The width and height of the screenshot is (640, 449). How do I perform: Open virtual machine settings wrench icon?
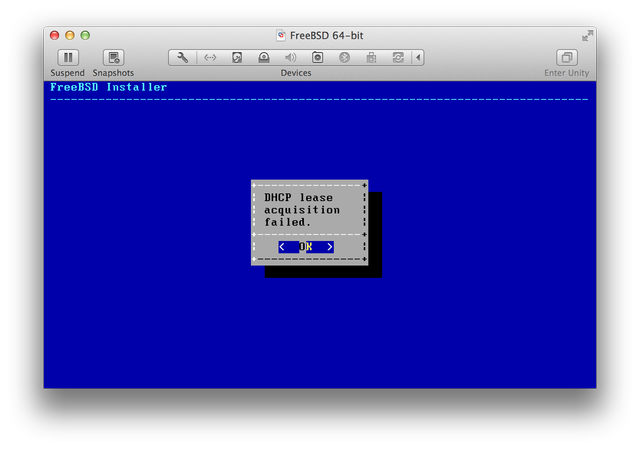coord(182,58)
